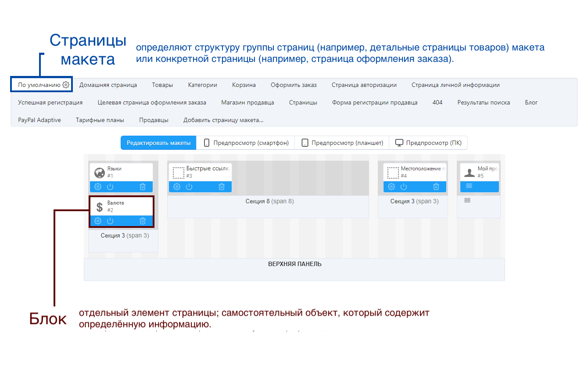Click gear icon next to По умолчанию
This screenshot has height=378, width=588.
click(x=66, y=85)
